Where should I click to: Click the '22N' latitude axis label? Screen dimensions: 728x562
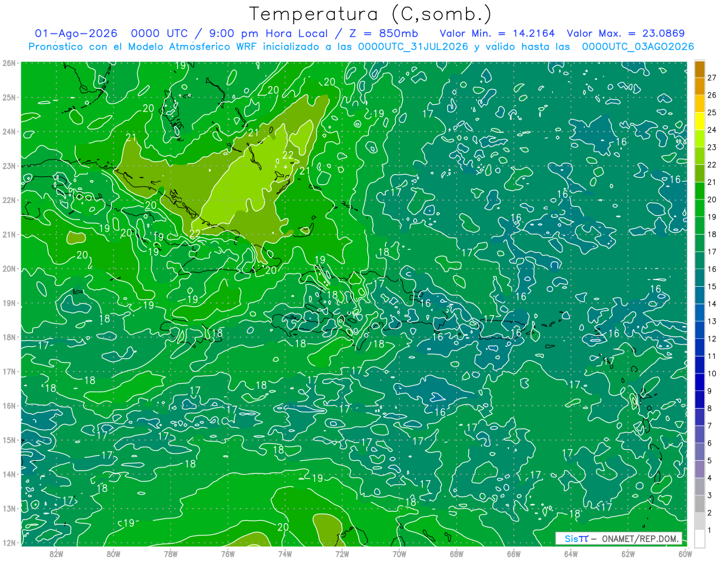(x=9, y=200)
